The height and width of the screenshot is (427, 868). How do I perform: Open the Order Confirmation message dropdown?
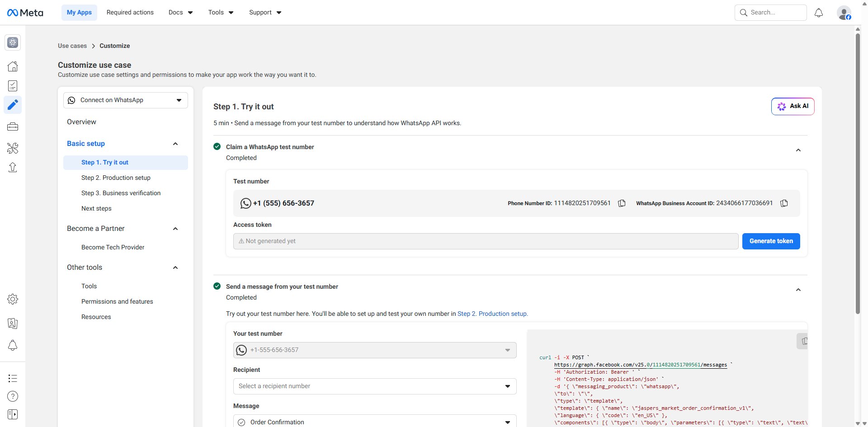click(x=375, y=422)
